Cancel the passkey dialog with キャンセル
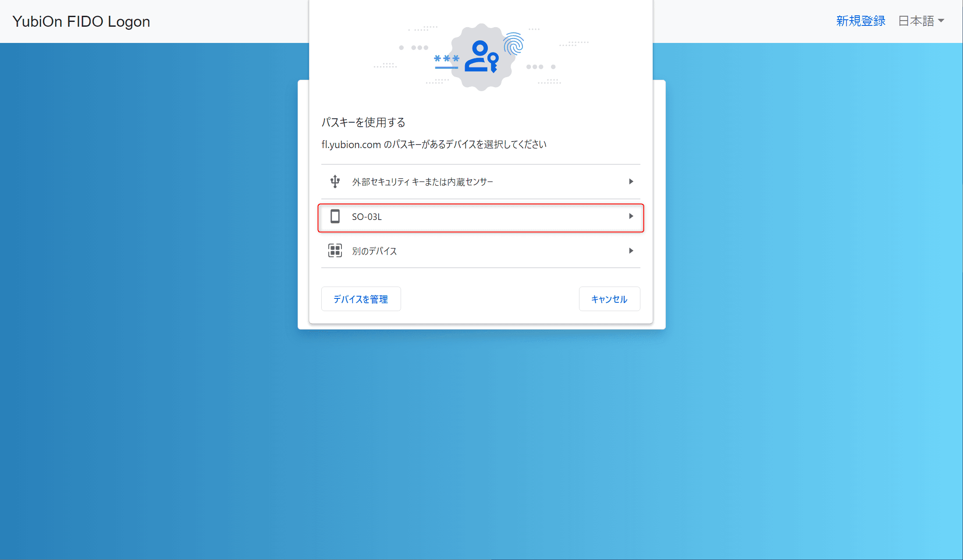The image size is (963, 560). tap(609, 299)
